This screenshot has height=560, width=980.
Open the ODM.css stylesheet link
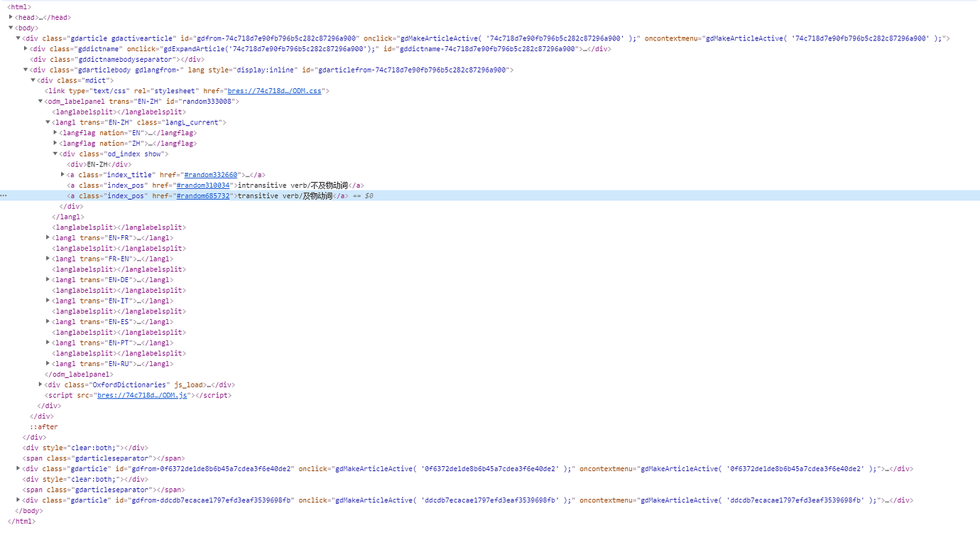[274, 91]
